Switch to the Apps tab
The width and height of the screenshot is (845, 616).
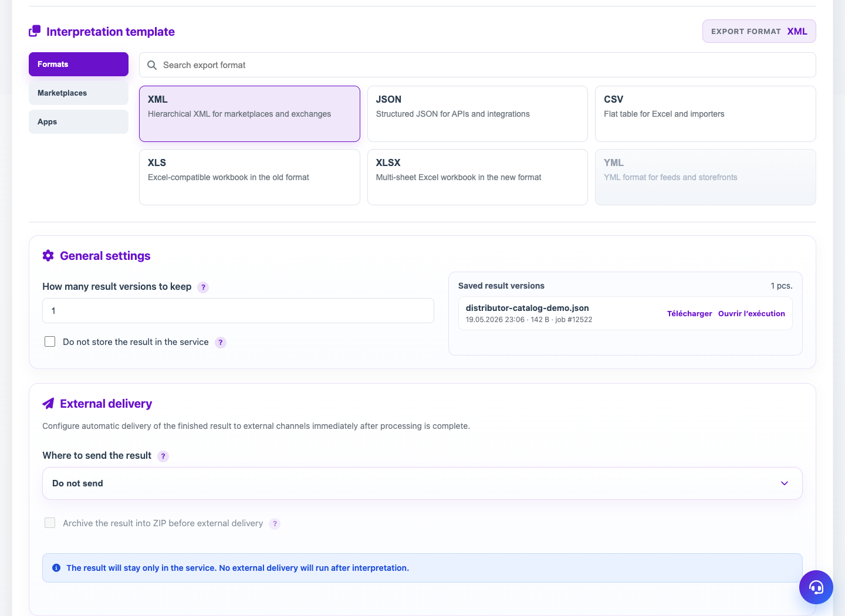pos(79,121)
